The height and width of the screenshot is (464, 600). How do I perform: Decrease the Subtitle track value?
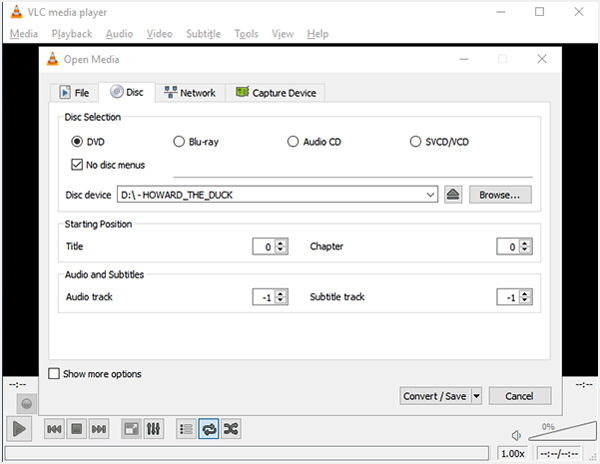tap(525, 300)
